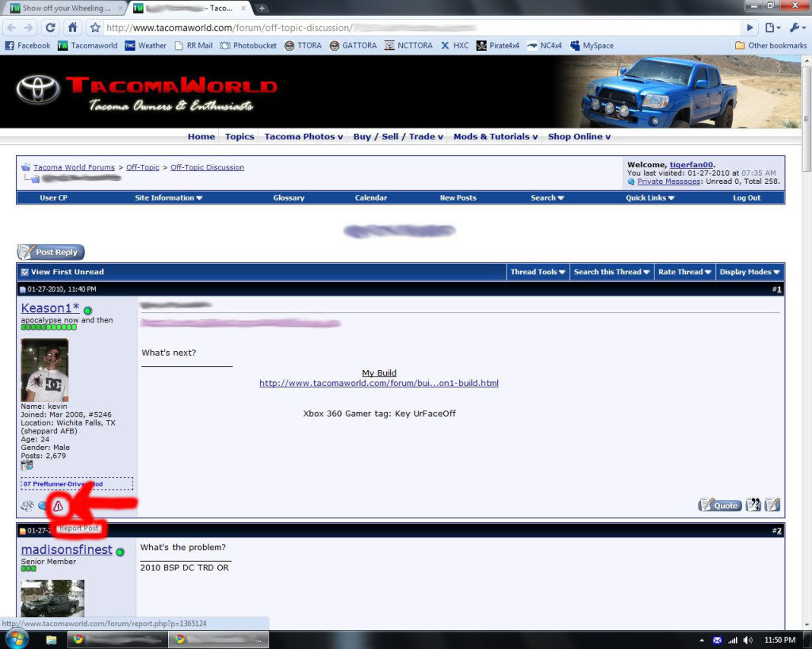Expand Site Information dropdown

tap(168, 197)
